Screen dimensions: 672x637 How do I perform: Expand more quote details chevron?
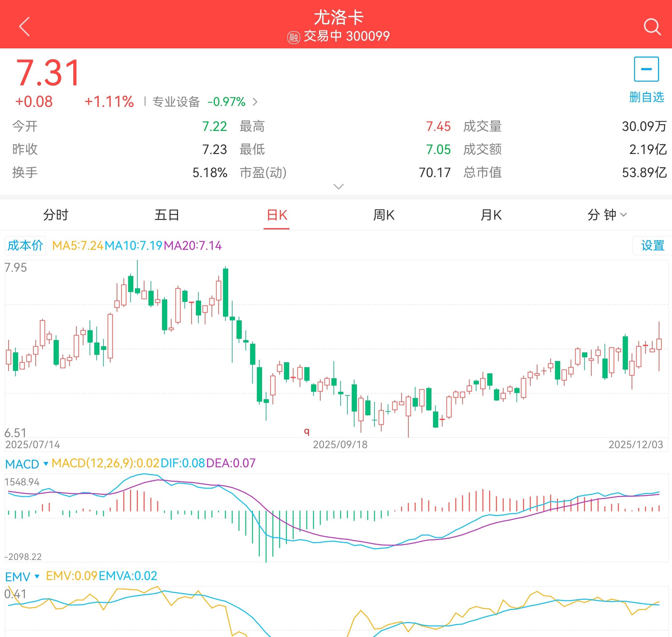pos(338,186)
